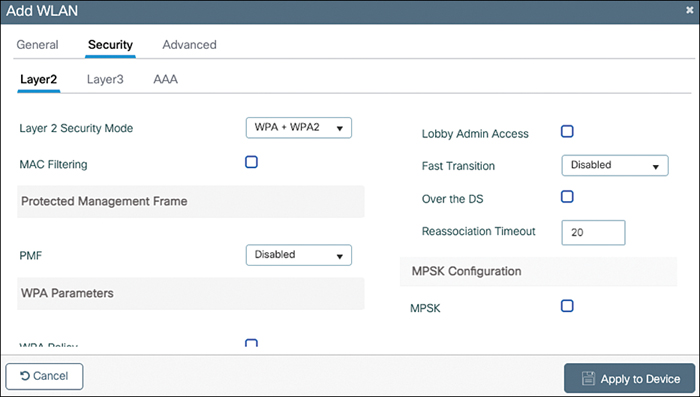Viewport: 700px width, 397px height.
Task: Click the Reassociation Timeout label
Action: 479,231
